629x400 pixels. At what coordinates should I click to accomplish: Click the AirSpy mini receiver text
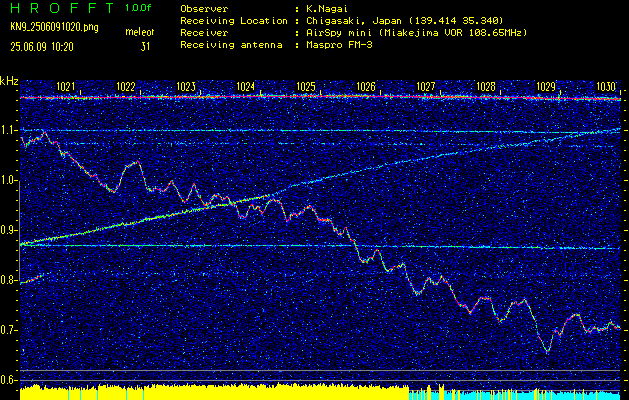click(x=416, y=32)
